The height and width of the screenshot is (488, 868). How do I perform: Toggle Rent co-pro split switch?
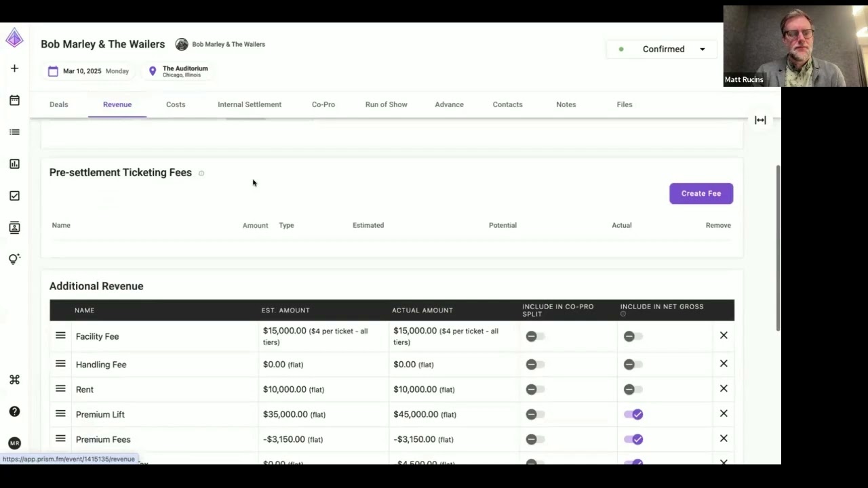coord(535,390)
